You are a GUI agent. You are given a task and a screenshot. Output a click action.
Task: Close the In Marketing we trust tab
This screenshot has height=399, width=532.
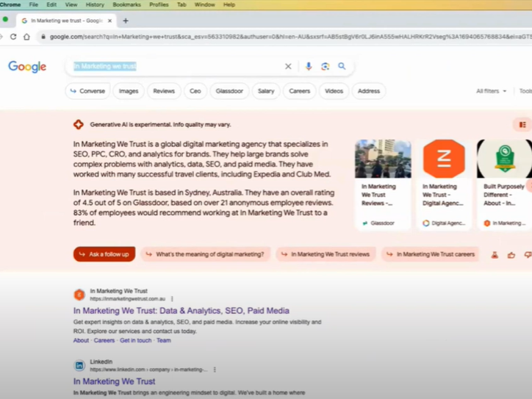(x=109, y=21)
